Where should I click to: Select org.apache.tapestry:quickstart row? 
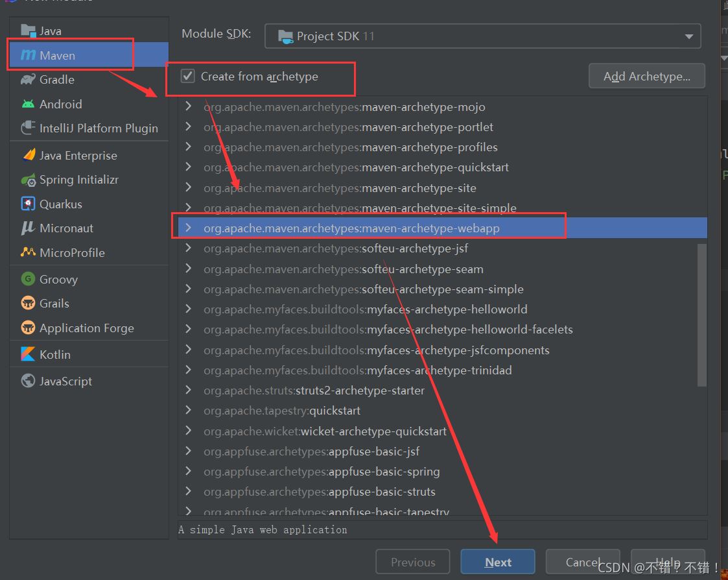point(443,411)
